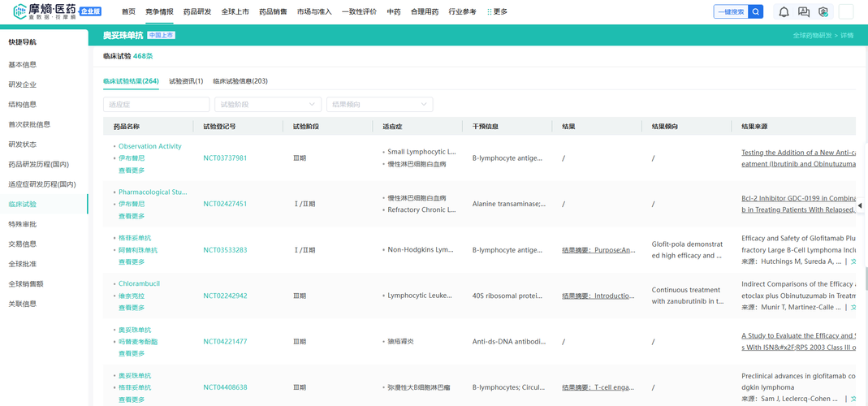The image size is (868, 406).
Task: Click the user avatar box
Action: 846,12
